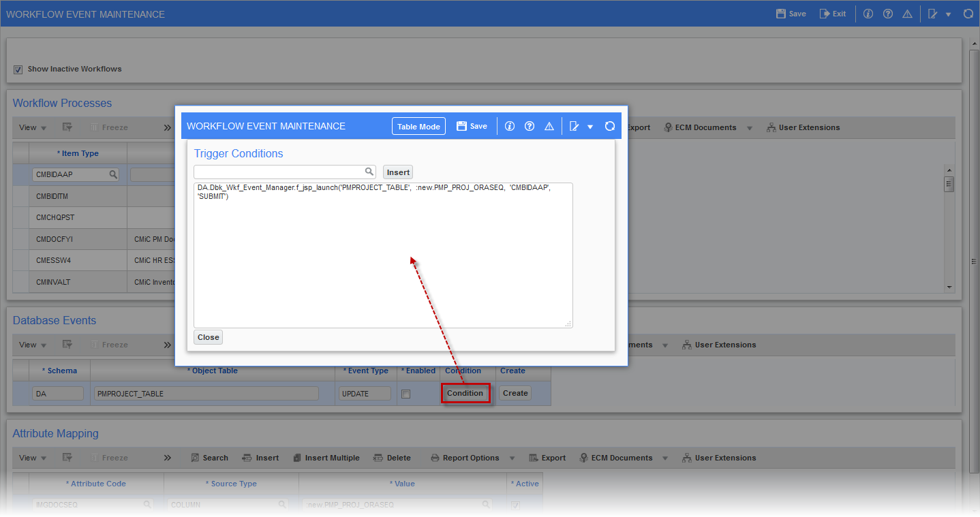Close the Trigger Conditions dialog
The height and width of the screenshot is (517, 980).
208,336
